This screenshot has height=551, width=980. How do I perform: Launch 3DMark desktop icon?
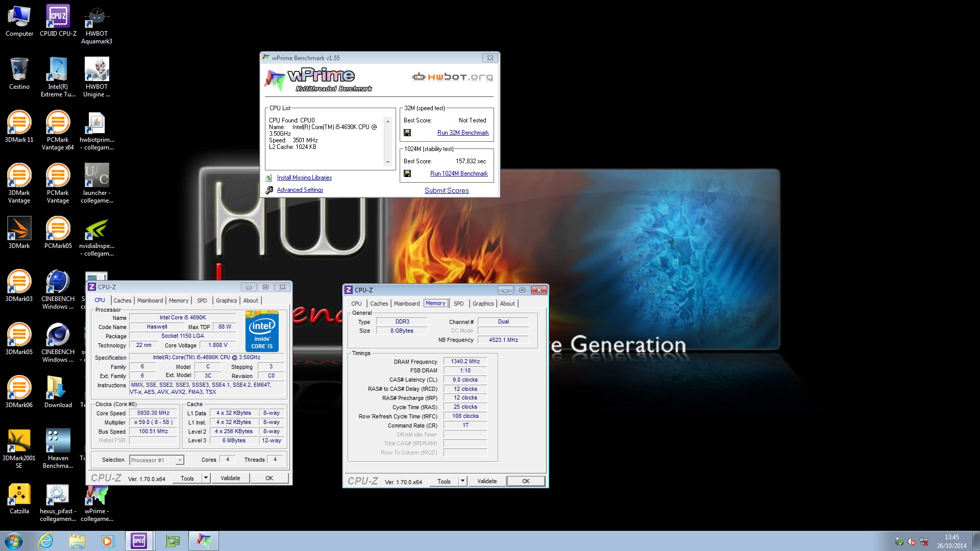point(19,233)
